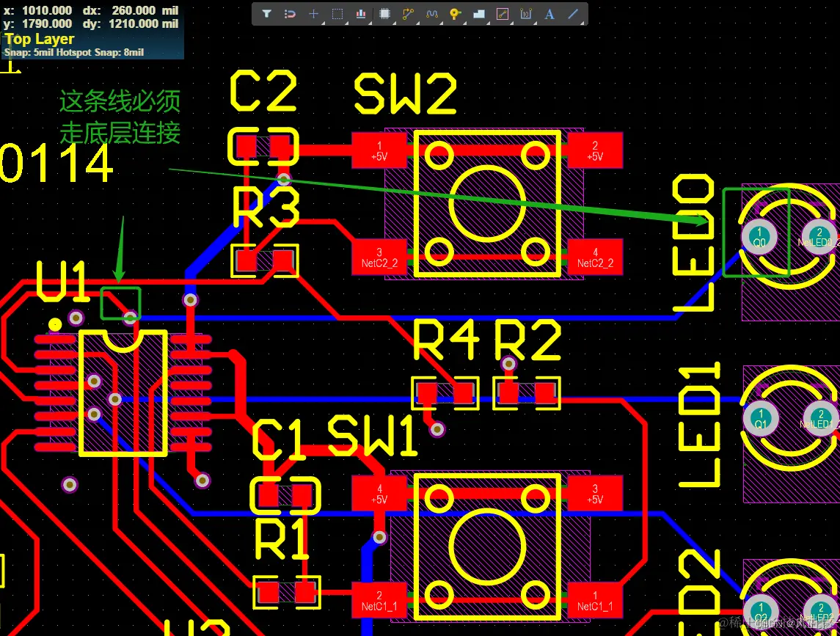Click the R4 designator text
This screenshot has width=840, height=636.
point(446,339)
